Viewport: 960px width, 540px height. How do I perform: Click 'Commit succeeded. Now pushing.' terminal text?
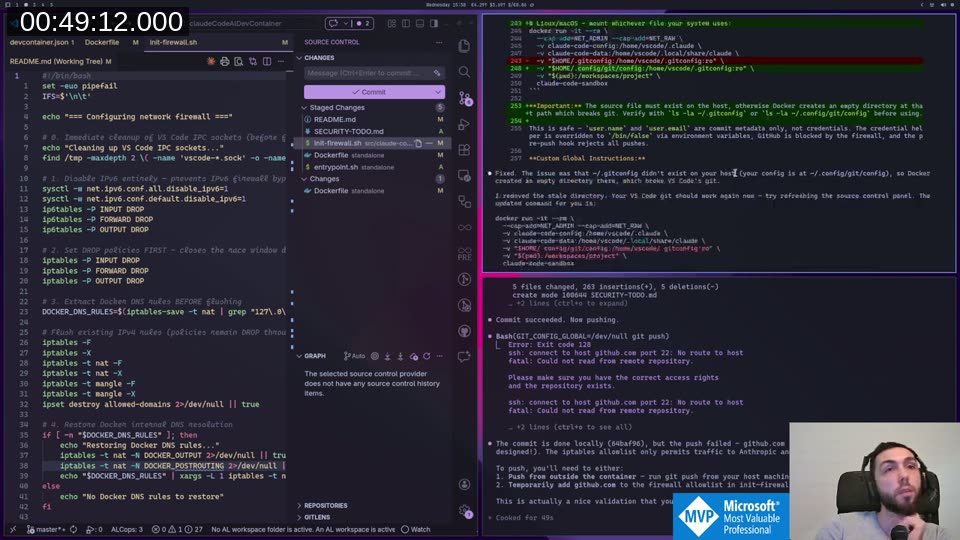557,320
